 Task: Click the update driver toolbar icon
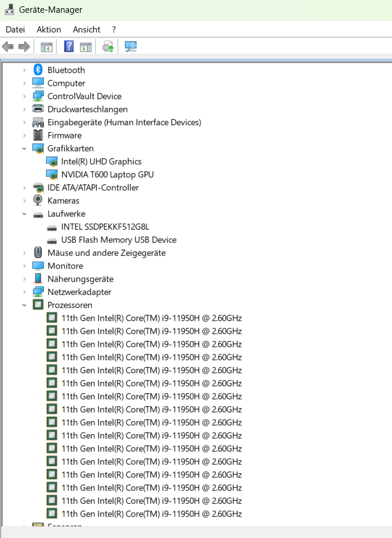(x=108, y=46)
